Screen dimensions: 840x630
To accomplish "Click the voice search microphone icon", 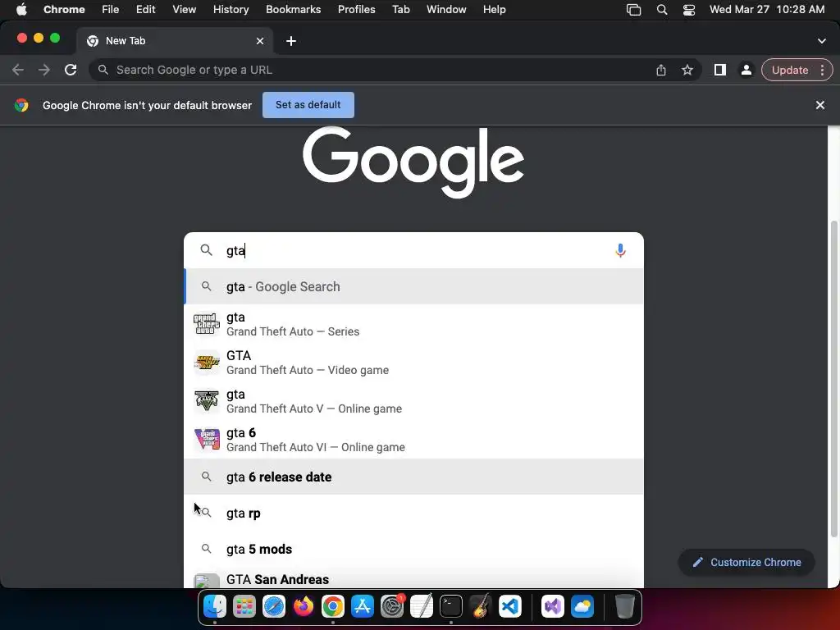I will tap(620, 250).
